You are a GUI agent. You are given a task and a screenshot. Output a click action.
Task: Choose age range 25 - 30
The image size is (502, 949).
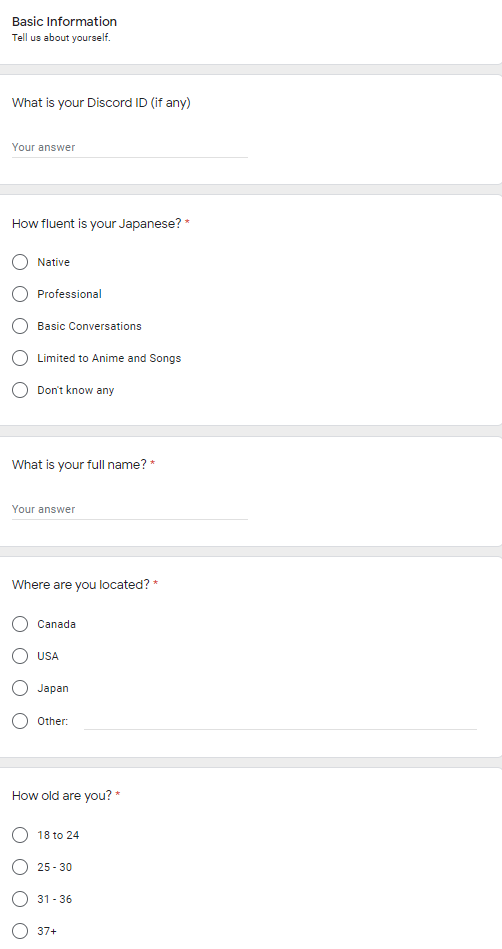coord(20,867)
